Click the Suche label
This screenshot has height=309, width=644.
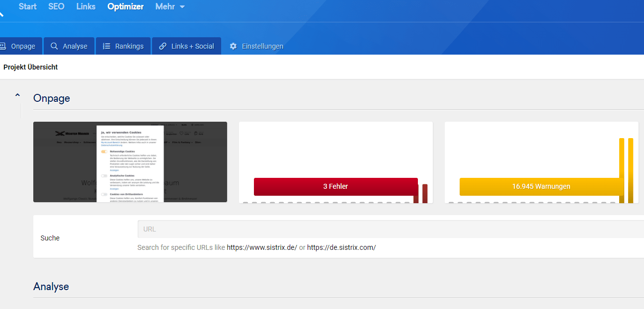pyautogui.click(x=50, y=238)
